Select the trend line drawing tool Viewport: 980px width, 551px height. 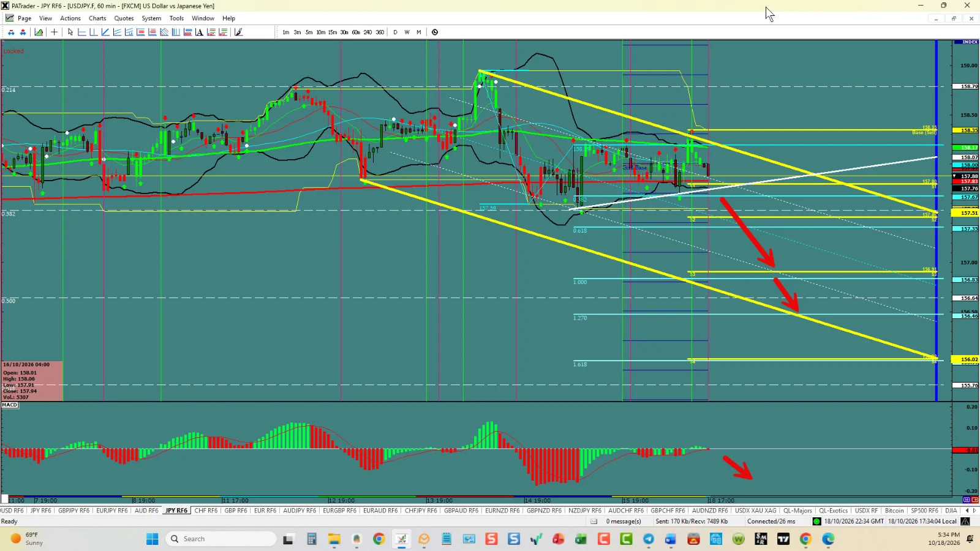(105, 32)
